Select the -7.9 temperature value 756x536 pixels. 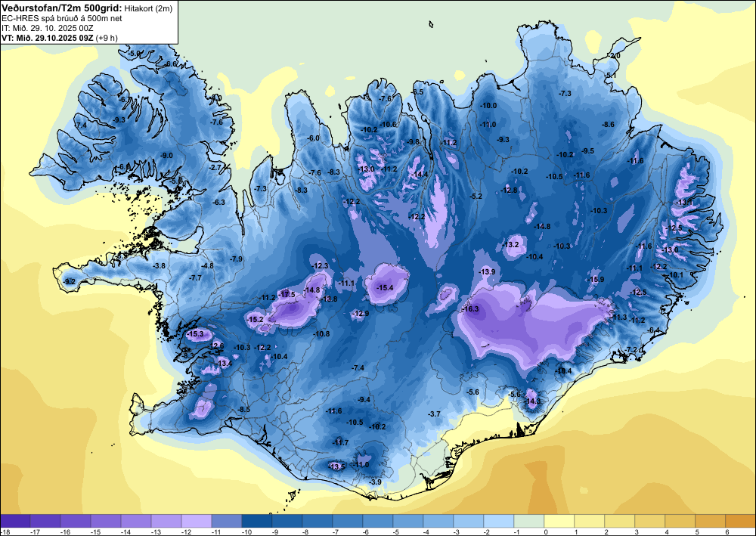(x=236, y=259)
